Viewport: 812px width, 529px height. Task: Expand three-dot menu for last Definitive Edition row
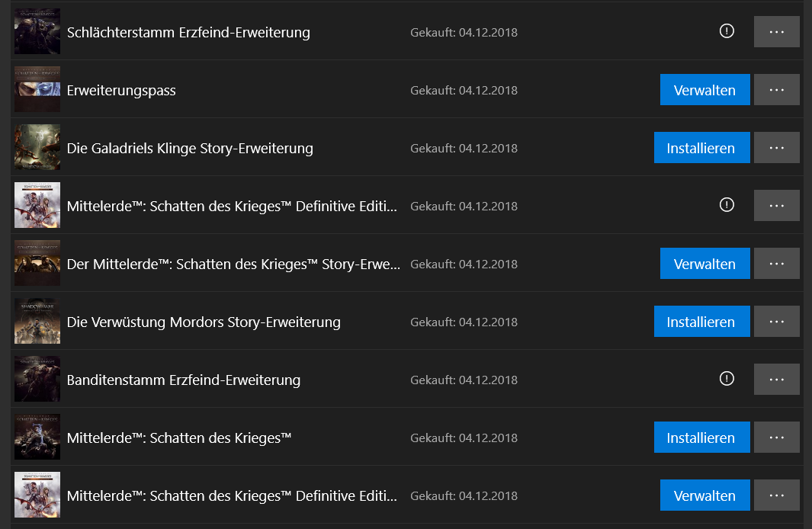pyautogui.click(x=776, y=495)
